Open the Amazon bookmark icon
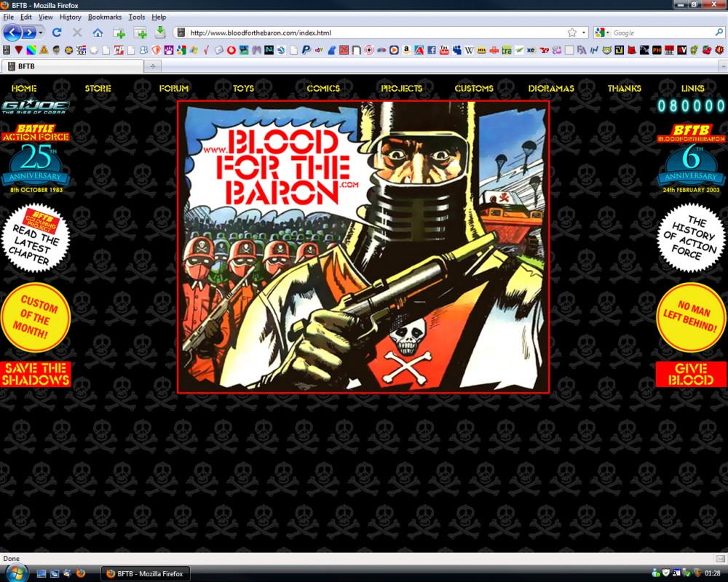The width and height of the screenshot is (728, 582). pyautogui.click(x=407, y=50)
